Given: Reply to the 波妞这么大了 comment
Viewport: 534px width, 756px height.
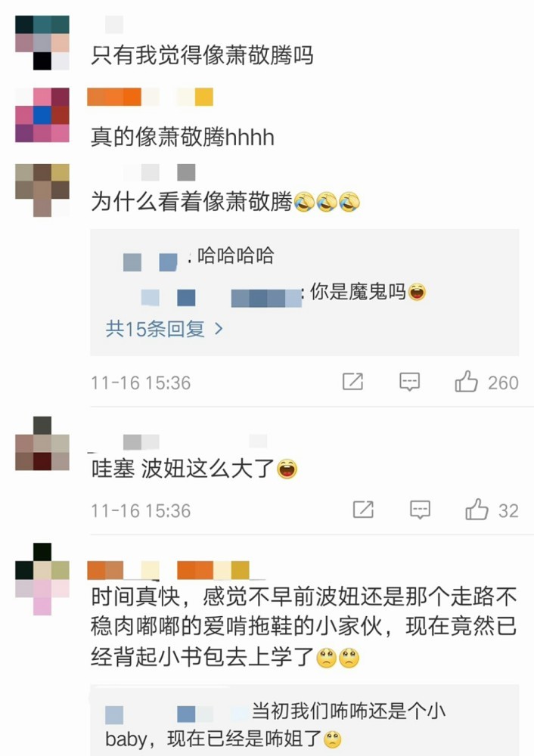Looking at the screenshot, I should pos(420,510).
